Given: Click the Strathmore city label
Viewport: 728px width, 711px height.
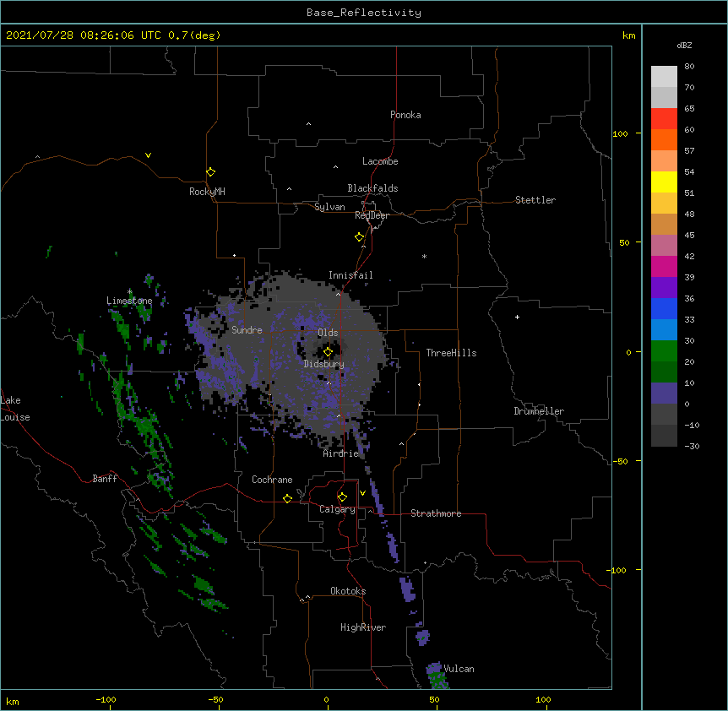Looking at the screenshot, I should coord(436,513).
